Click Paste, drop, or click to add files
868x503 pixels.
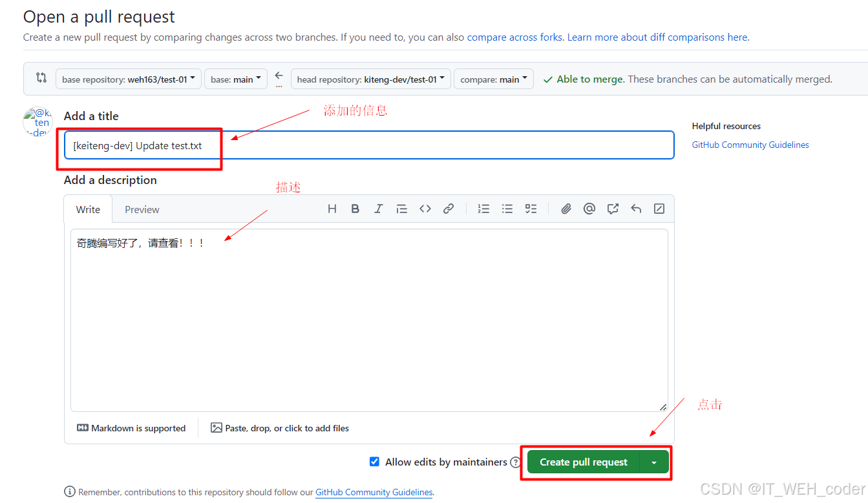click(x=280, y=428)
